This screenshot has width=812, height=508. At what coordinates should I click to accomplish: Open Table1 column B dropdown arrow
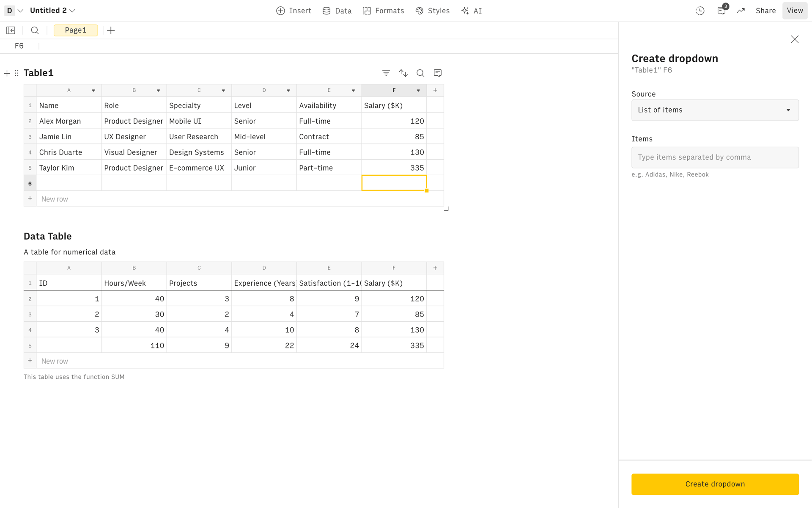(x=159, y=91)
